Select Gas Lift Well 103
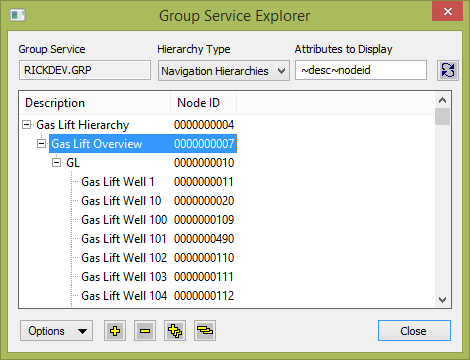The width and height of the screenshot is (470, 360). click(124, 277)
